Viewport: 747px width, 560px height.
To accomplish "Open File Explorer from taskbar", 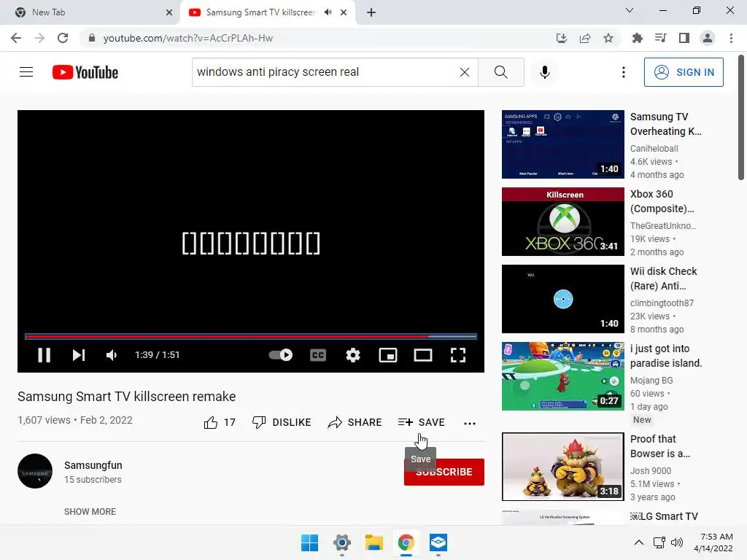I will pyautogui.click(x=374, y=542).
